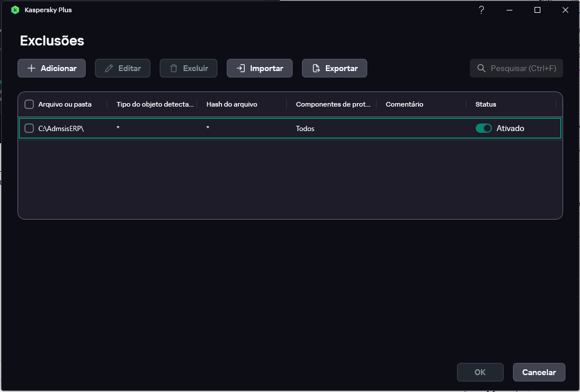
Task: Select the checkbox for C:\AdmsisERP\ row
Action: pyautogui.click(x=29, y=128)
